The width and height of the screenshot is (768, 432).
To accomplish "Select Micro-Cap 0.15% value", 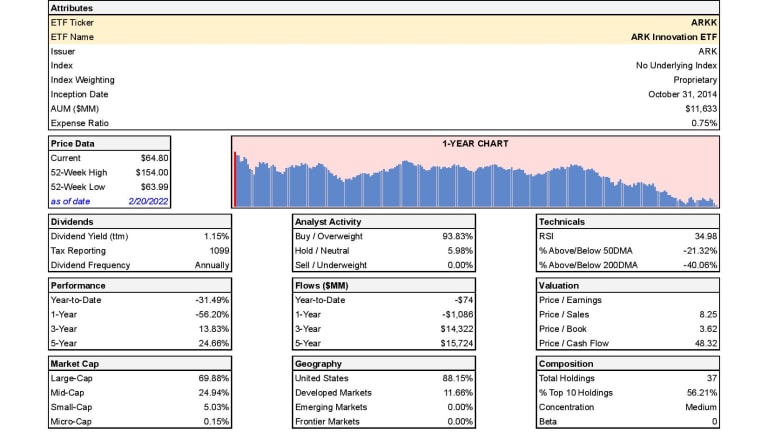I will point(216,422).
